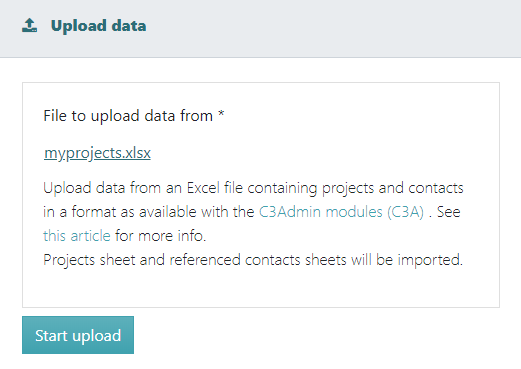Follow the C3Admin modules (C3A) link
Viewport: 521px width, 369px height.
click(341, 212)
